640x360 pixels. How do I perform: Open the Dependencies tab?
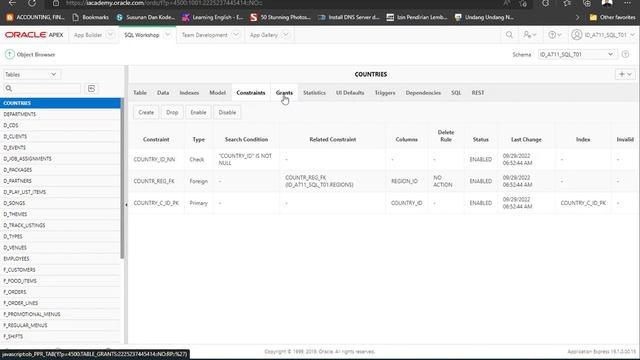[x=423, y=93]
